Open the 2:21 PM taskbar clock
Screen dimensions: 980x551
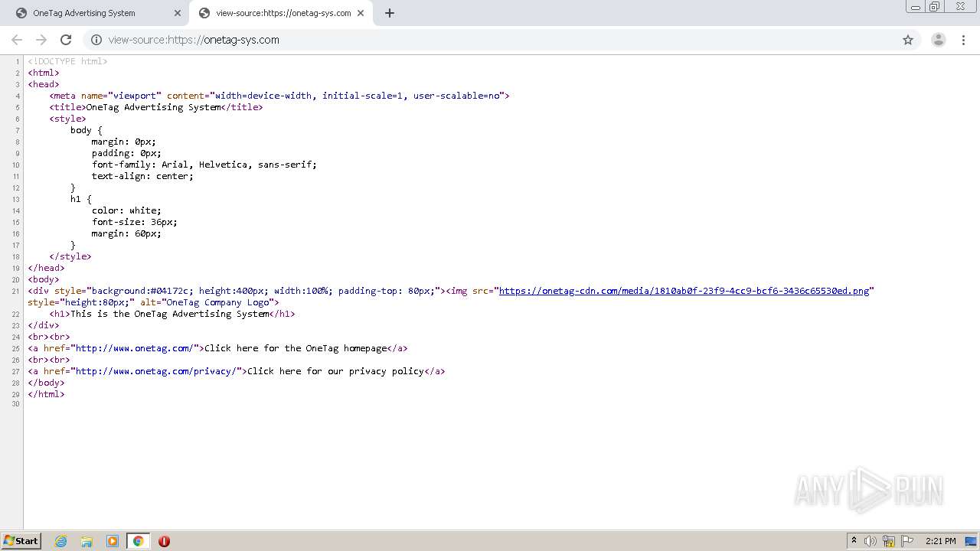(940, 541)
